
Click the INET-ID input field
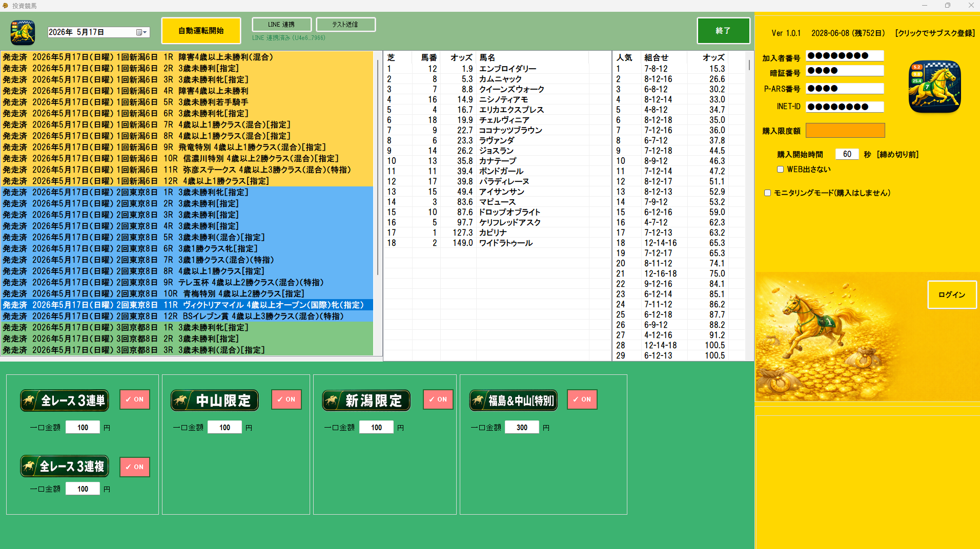tap(845, 107)
